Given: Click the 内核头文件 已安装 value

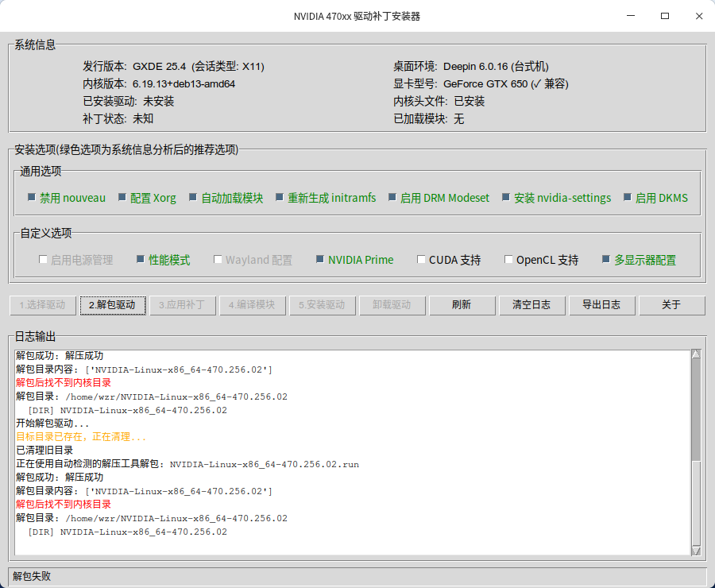Looking at the screenshot, I should point(470,101).
